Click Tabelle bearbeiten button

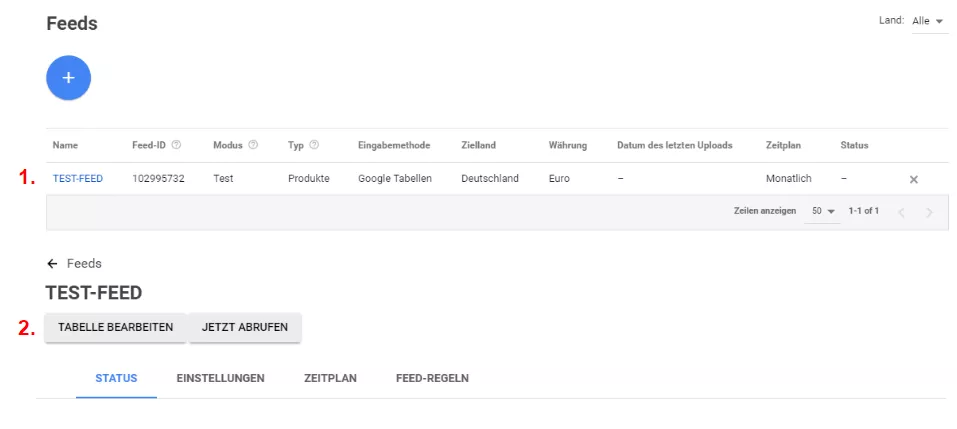coord(115,327)
